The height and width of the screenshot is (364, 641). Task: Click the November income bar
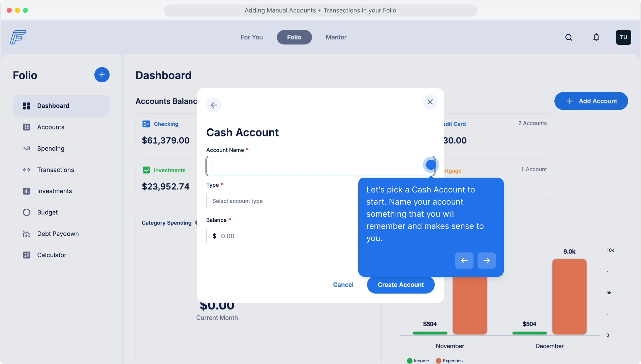[x=430, y=333]
